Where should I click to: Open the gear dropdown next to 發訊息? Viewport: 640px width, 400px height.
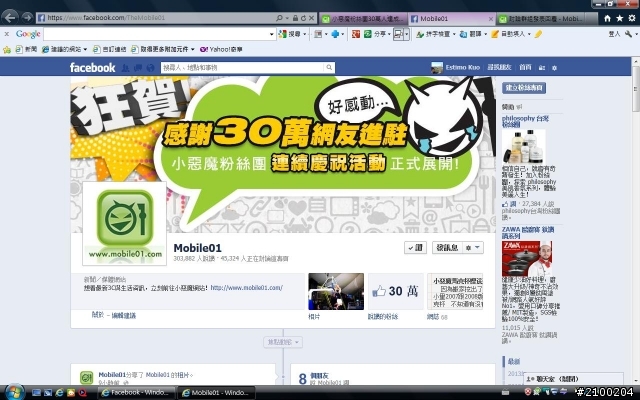[x=473, y=247]
